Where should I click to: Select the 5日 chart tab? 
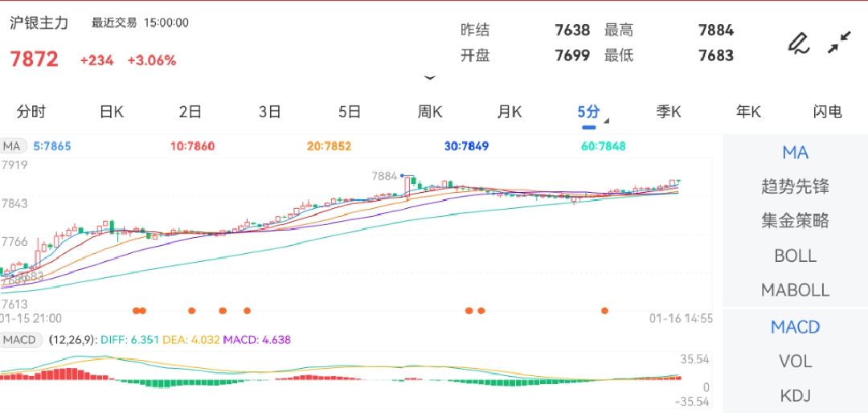point(350,112)
